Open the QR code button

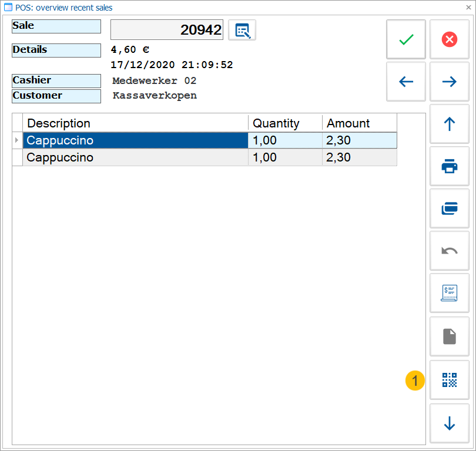click(x=449, y=379)
